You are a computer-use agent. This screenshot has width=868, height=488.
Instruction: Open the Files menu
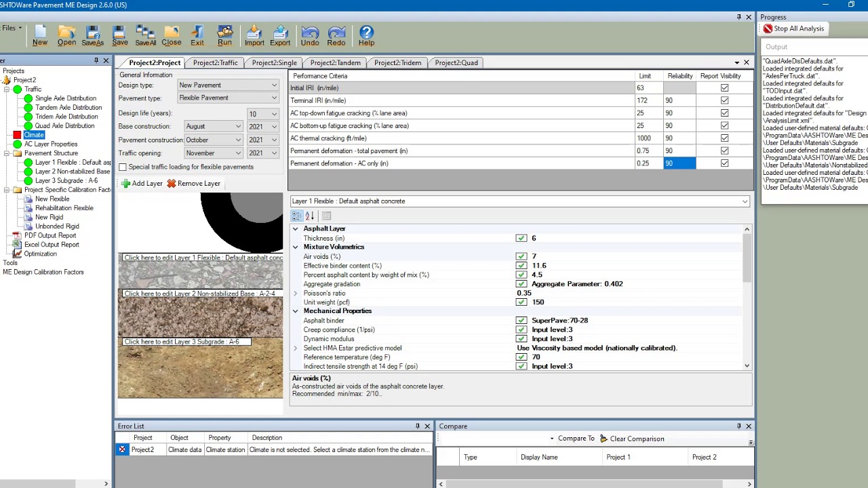9,28
